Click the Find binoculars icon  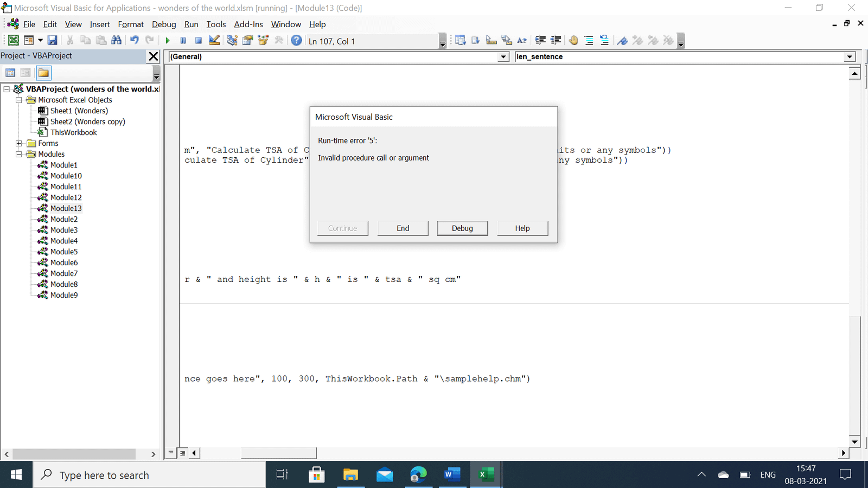click(116, 41)
